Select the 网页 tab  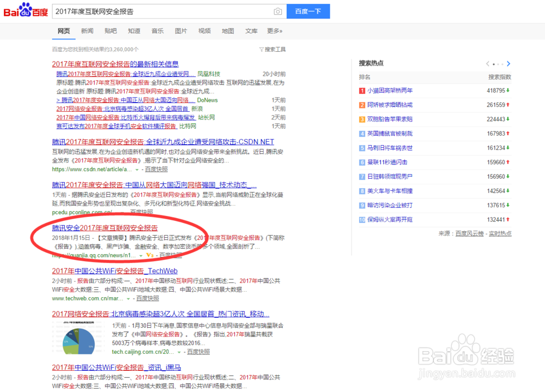tap(64, 31)
